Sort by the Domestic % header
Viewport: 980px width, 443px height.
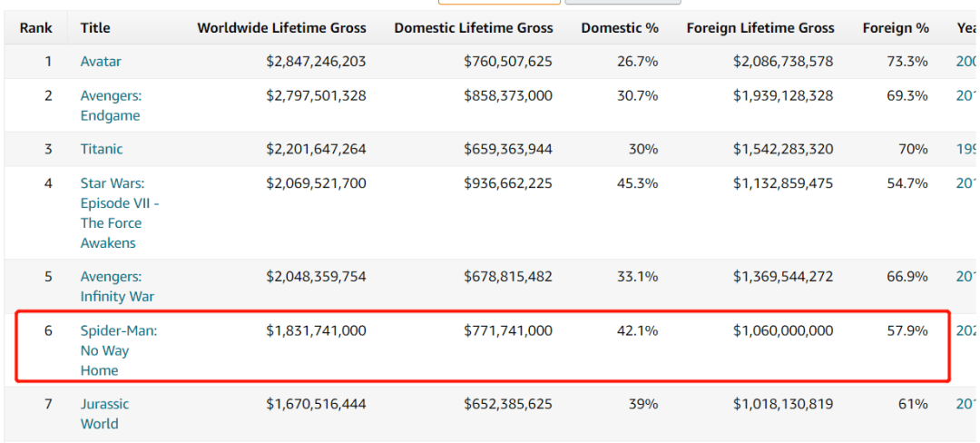point(620,28)
